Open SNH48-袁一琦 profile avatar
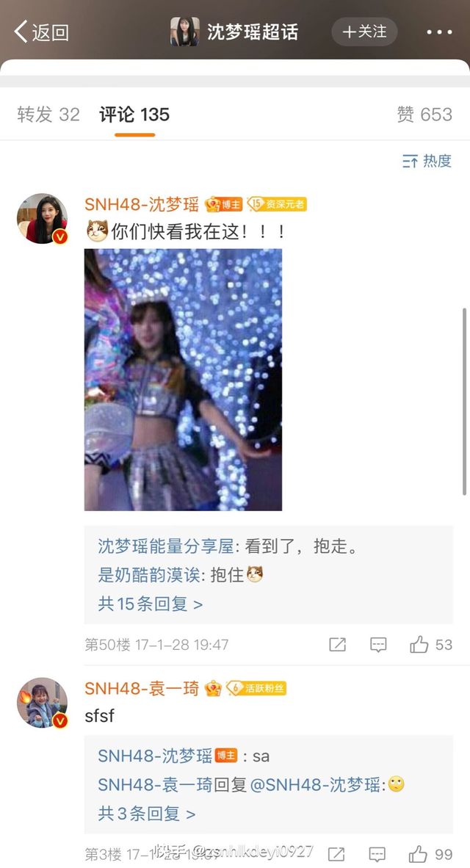Screen dimensions: 470x868 (42, 703)
